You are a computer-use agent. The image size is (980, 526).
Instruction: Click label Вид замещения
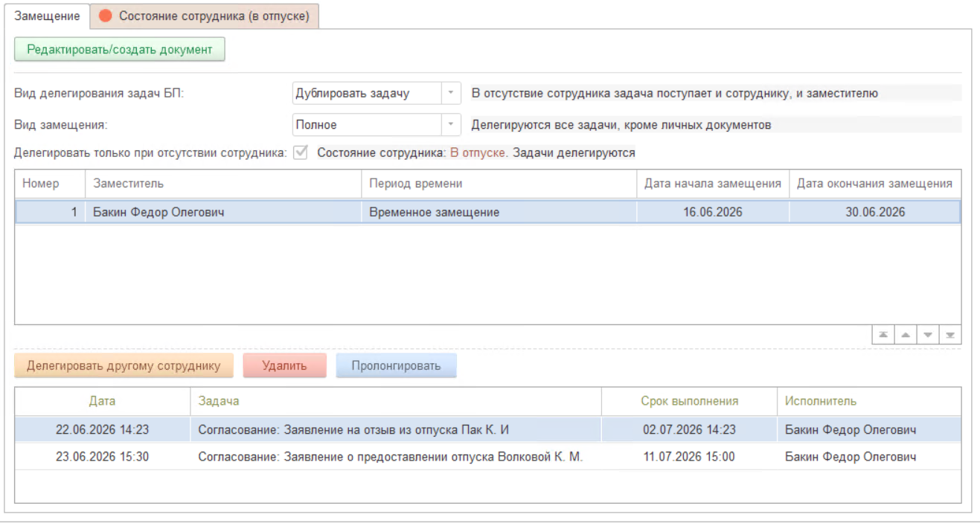tap(62, 125)
